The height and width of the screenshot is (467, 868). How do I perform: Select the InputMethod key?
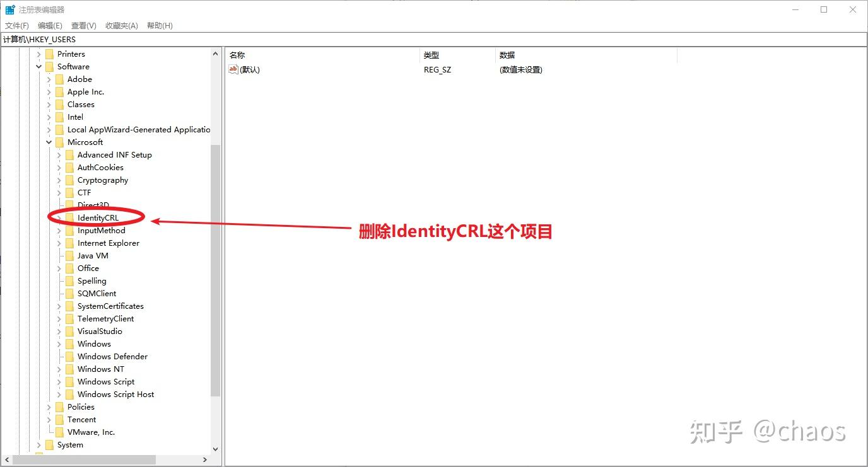pyautogui.click(x=102, y=231)
